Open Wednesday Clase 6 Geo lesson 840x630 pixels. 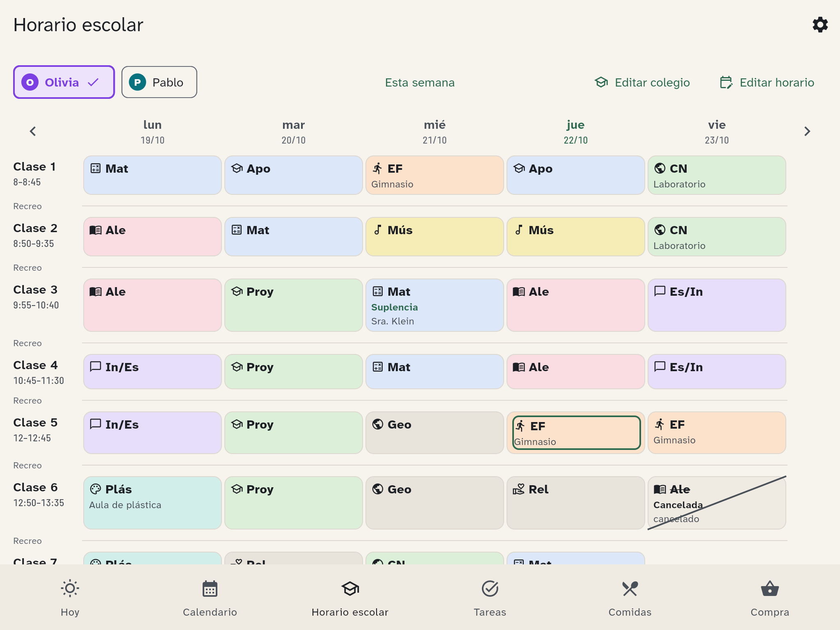coord(435,503)
